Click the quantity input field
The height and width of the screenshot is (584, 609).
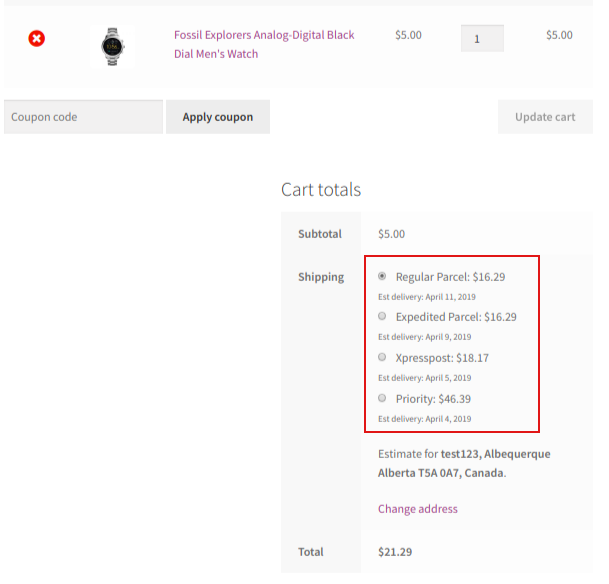click(482, 39)
